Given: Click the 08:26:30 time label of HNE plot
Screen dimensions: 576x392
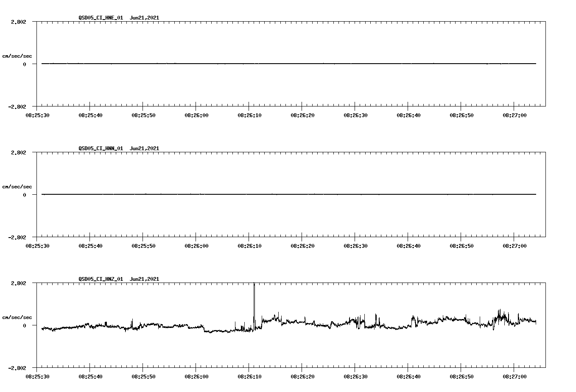Looking at the screenshot, I should [355, 115].
